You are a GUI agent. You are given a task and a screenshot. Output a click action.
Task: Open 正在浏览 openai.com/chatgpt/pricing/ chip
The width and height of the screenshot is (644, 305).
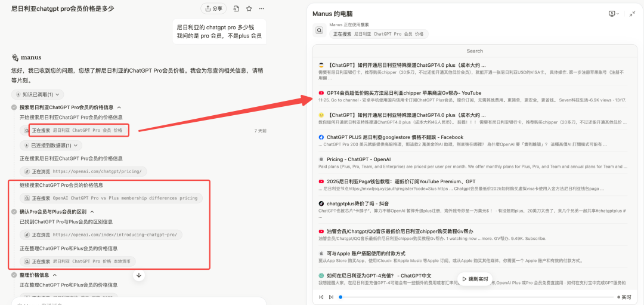(x=83, y=171)
